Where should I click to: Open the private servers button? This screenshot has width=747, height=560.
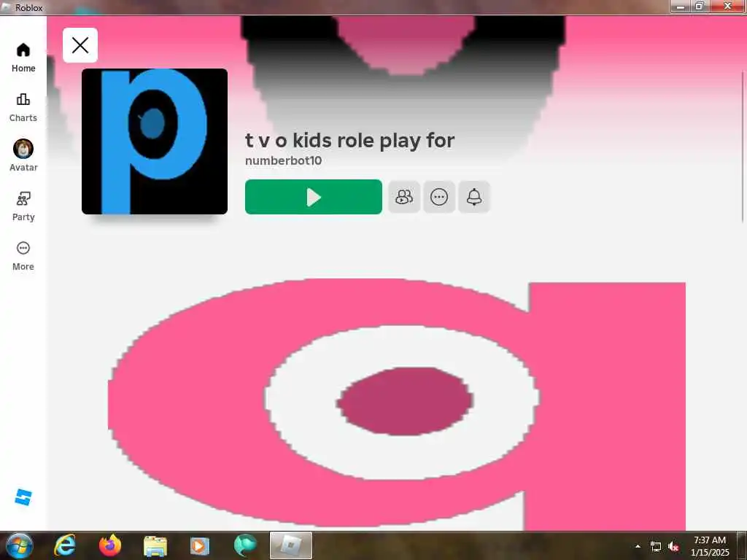pos(404,197)
